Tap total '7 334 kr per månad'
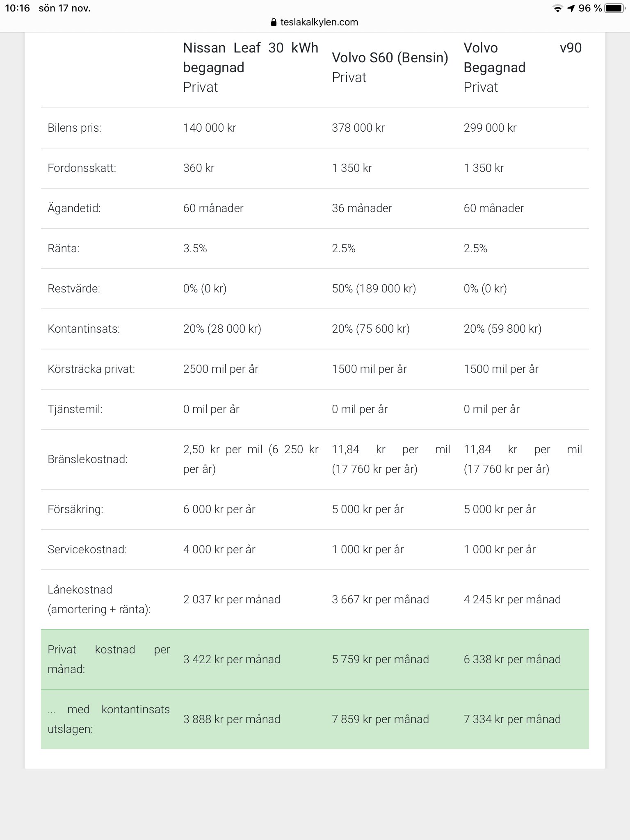This screenshot has width=630, height=840. pyautogui.click(x=512, y=719)
